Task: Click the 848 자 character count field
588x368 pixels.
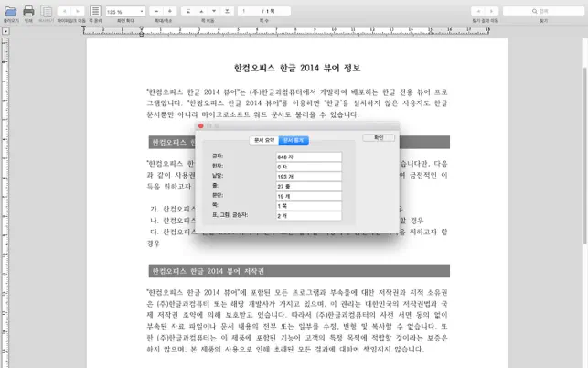Action: [x=309, y=157]
